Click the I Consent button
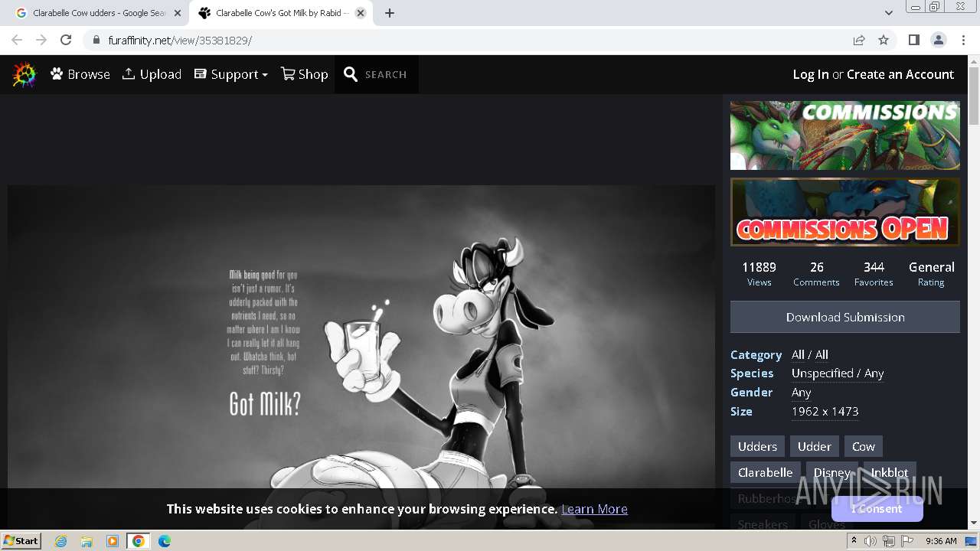Screen dimensions: 980x551 click(x=877, y=509)
